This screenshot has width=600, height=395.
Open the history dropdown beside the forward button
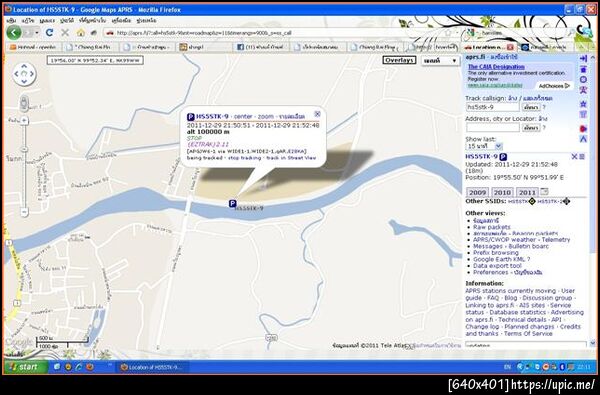[37, 33]
